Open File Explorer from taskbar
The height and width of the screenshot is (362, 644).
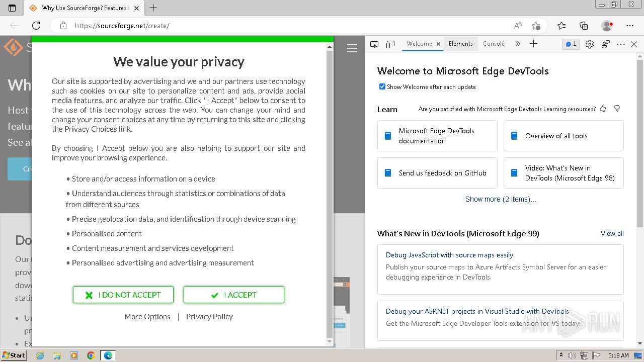(x=57, y=355)
